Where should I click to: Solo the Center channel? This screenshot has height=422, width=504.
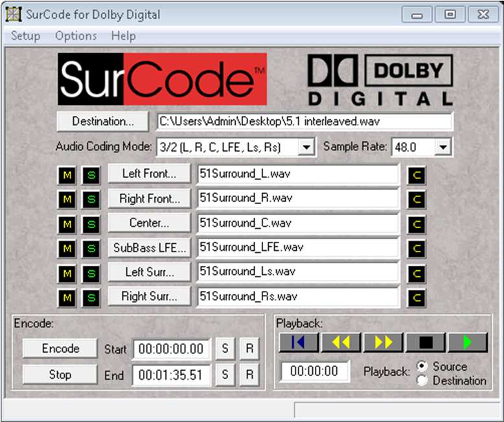91,224
